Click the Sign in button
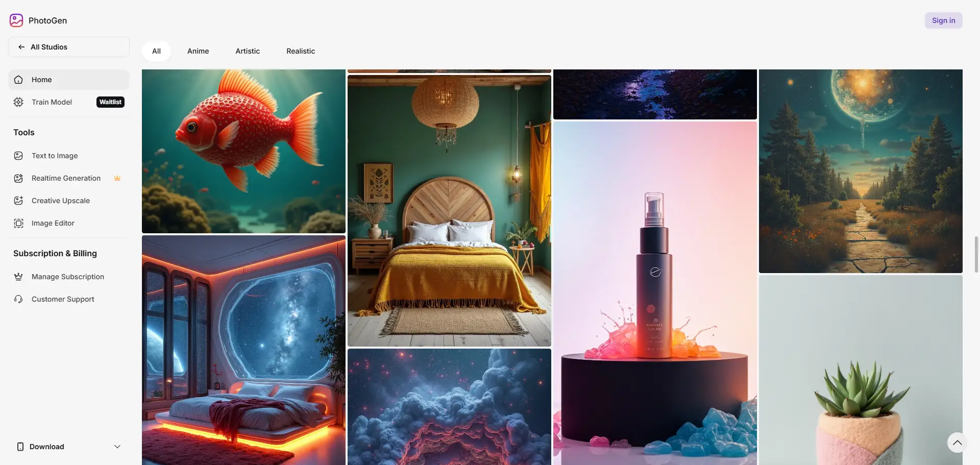Screen dimensions: 980x465 (943, 20)
